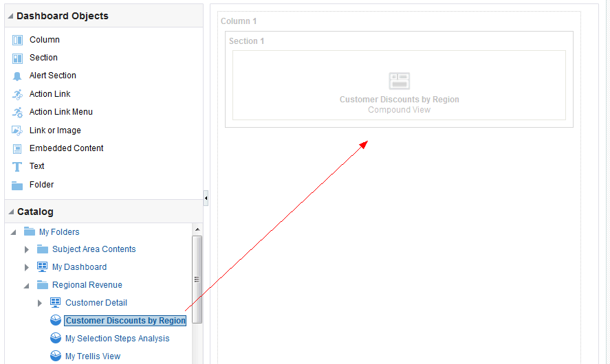Collapse the Dashboard Objects pane
Image resolution: width=610 pixels, height=364 pixels.
pyautogui.click(x=10, y=16)
